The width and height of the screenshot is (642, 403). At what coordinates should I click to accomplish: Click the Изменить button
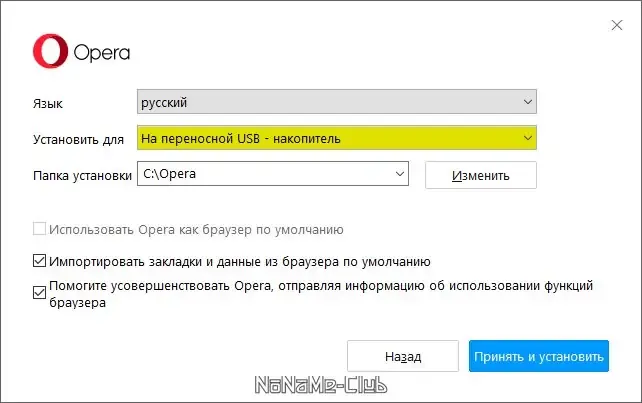coord(481,175)
